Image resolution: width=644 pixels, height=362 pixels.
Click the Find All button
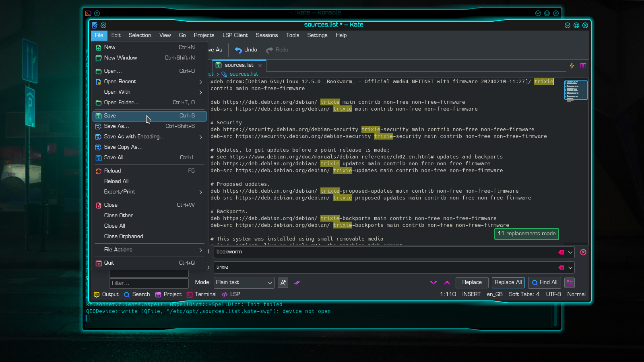tap(545, 283)
